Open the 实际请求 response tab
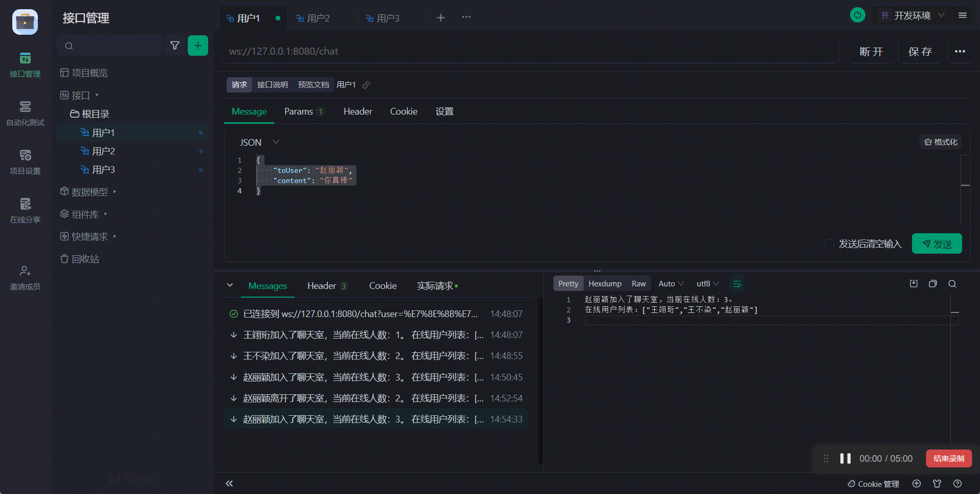The height and width of the screenshot is (494, 980). (x=437, y=286)
